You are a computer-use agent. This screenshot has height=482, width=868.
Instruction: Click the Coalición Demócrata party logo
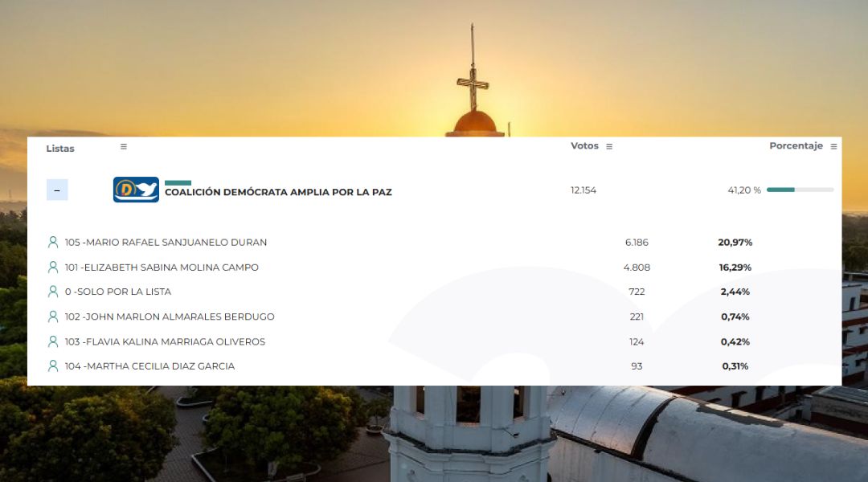(136, 190)
